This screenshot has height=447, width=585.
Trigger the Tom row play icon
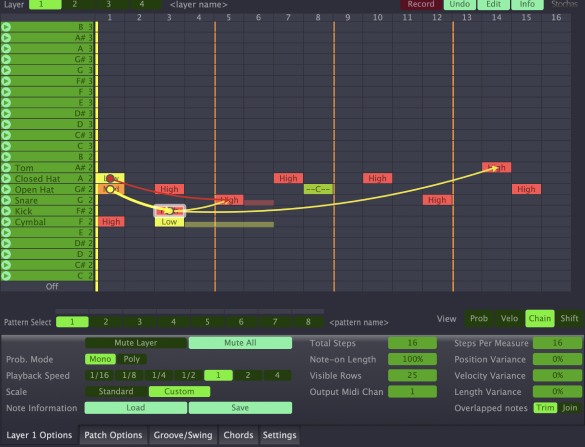tap(6, 168)
